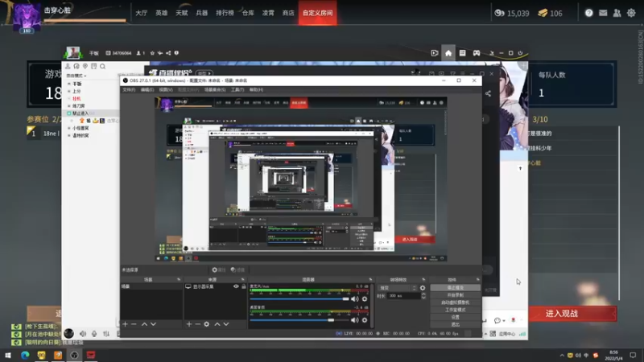
Task: Move OBS scene up with arrow
Action: [144, 324]
